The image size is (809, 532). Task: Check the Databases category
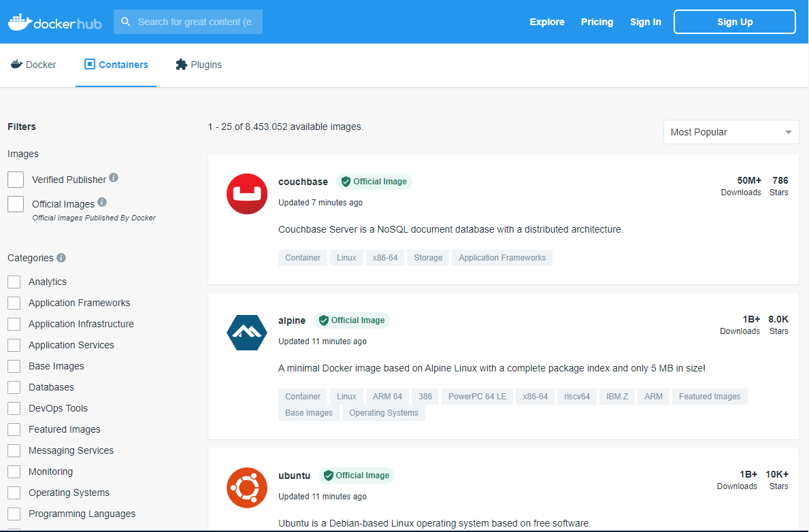pos(14,387)
